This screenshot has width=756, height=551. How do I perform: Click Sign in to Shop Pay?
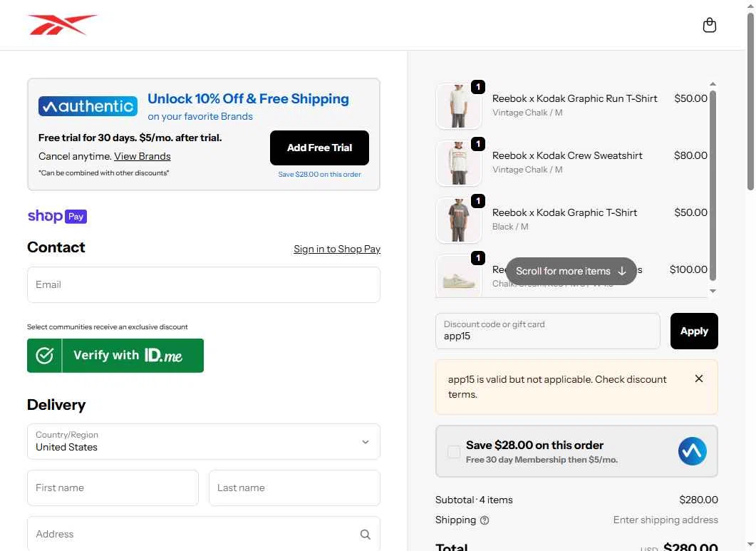[336, 249]
